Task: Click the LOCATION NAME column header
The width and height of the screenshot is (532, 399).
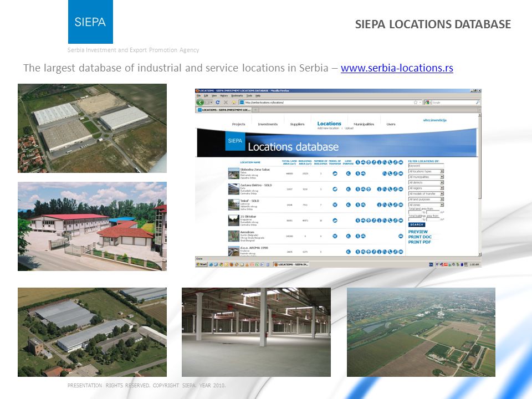Action: tap(250, 162)
